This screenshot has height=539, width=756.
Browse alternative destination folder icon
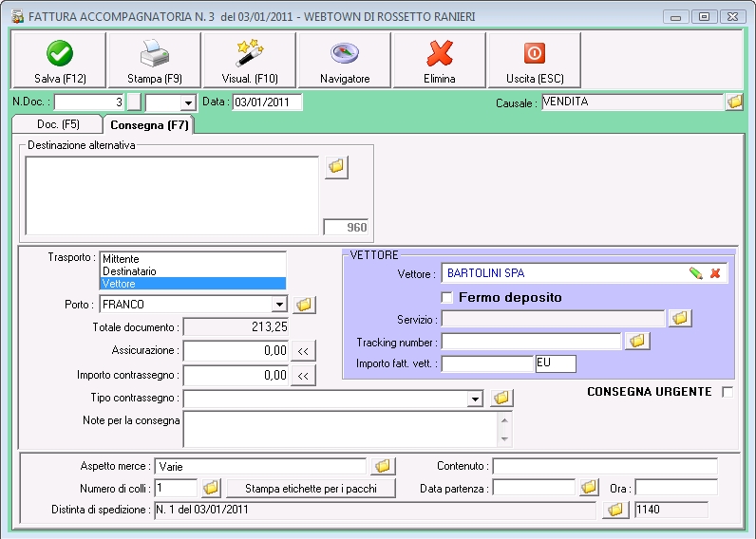pos(336,167)
